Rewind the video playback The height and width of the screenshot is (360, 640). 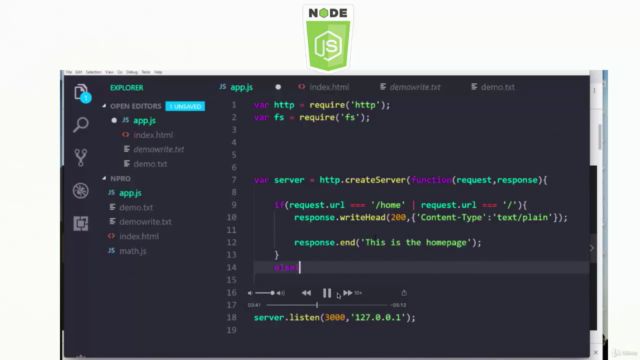coord(306,293)
